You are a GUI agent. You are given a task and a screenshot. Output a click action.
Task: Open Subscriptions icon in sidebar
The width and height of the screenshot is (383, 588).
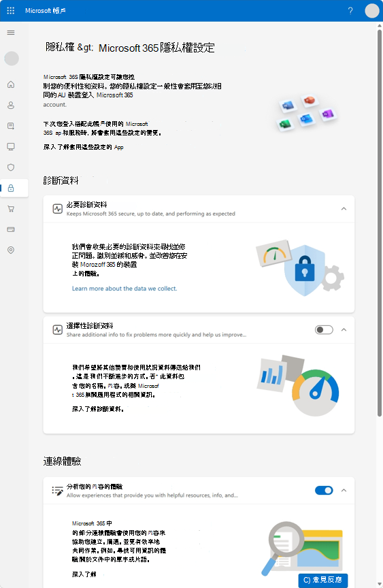tap(11, 126)
